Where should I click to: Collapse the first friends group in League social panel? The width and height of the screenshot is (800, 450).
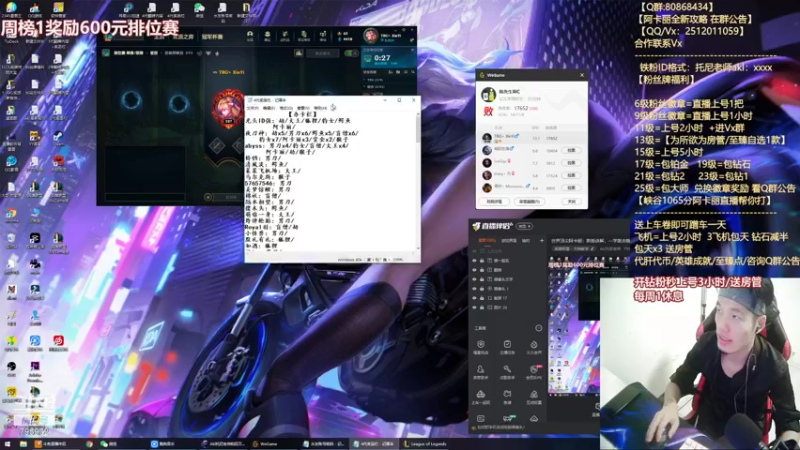coord(364,80)
